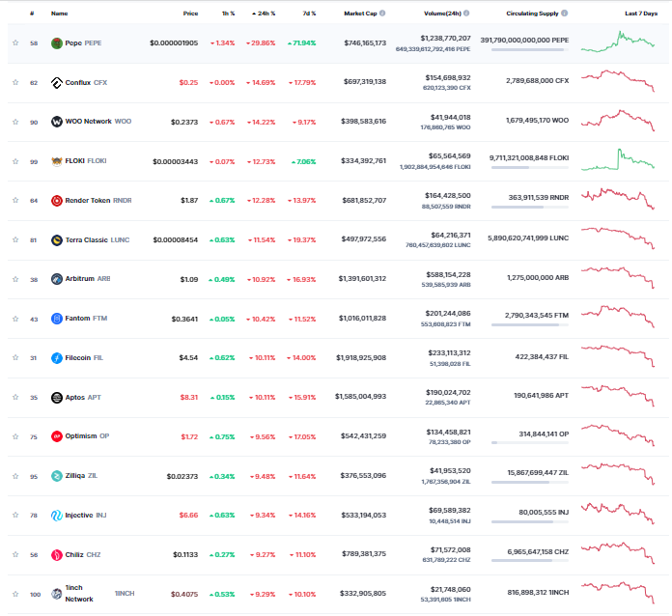Sort by Volume(24h) column header
Image resolution: width=672 pixels, height=616 pixels.
(442, 14)
